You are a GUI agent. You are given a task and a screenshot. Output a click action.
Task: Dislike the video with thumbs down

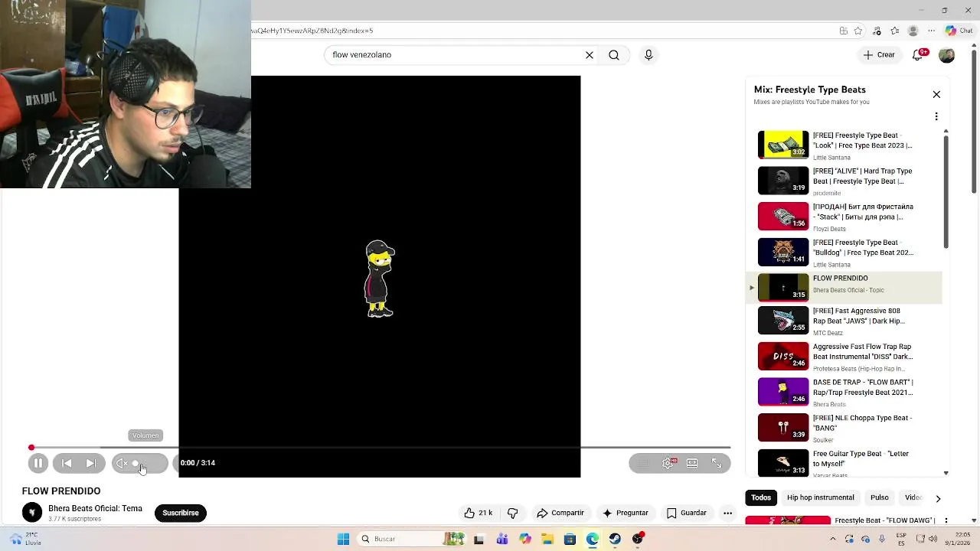(x=513, y=513)
